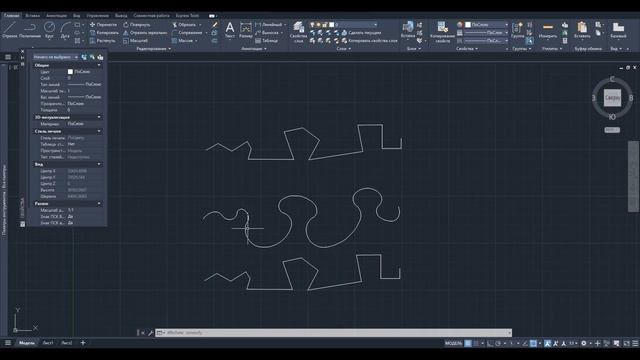
Task: Open the Выноска leader dropdown
Action: 282,33
